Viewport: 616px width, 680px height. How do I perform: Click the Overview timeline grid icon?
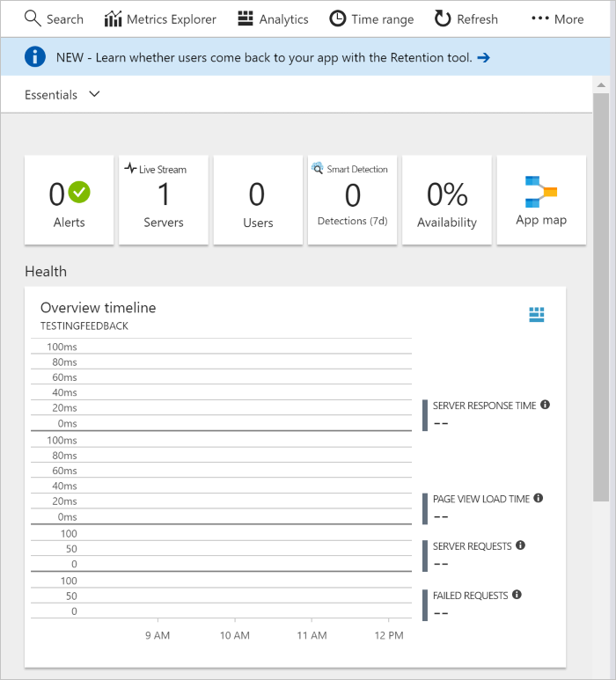537,314
